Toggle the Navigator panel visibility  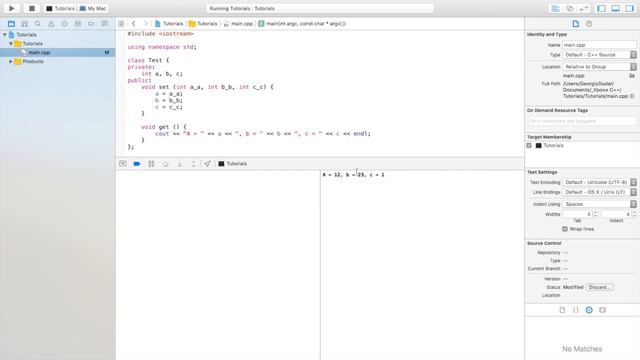pos(601,8)
